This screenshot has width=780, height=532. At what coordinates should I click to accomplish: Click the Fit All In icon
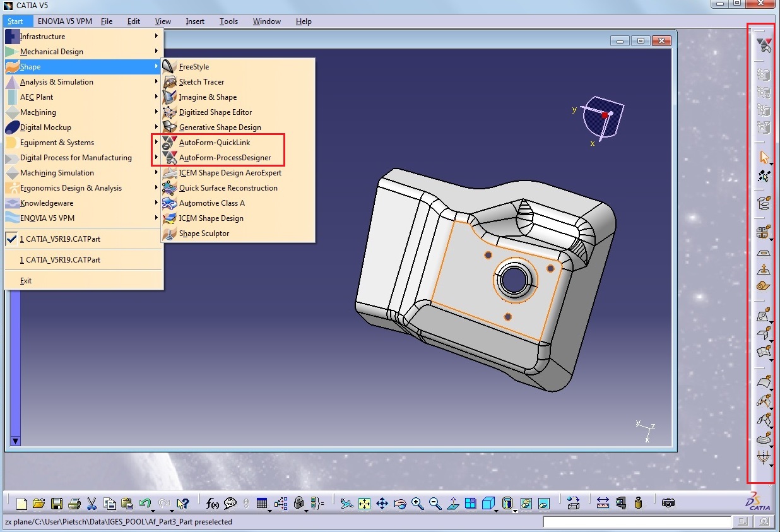click(364, 504)
